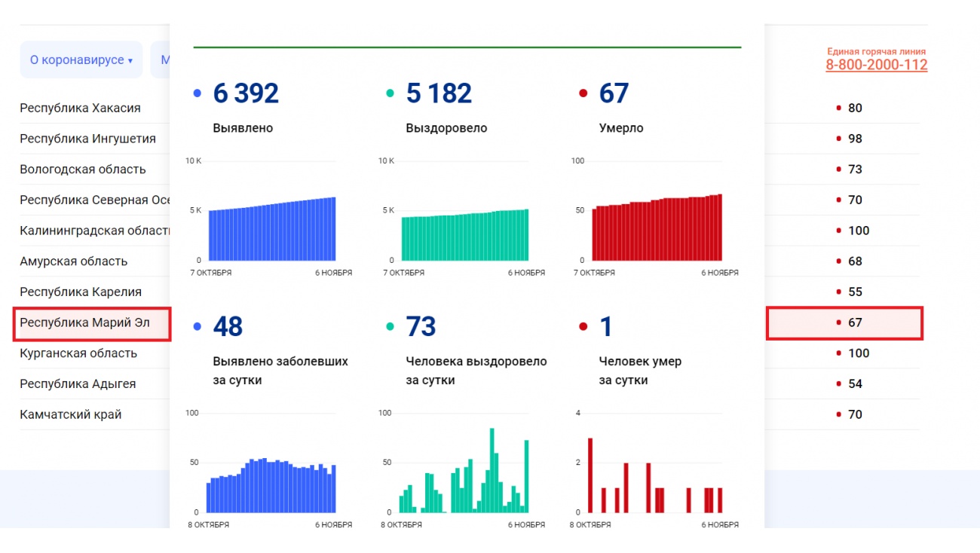The height and width of the screenshot is (553, 980).
Task: Select Республика Ингушетия row
Action: pos(87,139)
